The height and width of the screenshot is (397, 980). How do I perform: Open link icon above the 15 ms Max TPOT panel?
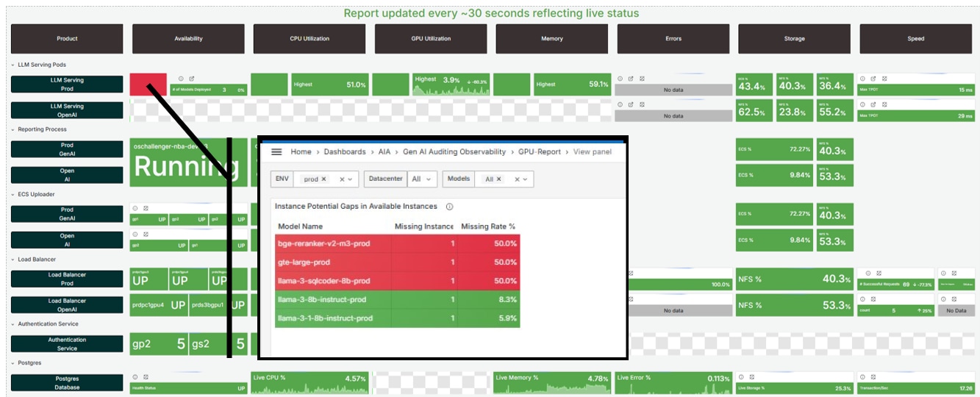873,79
